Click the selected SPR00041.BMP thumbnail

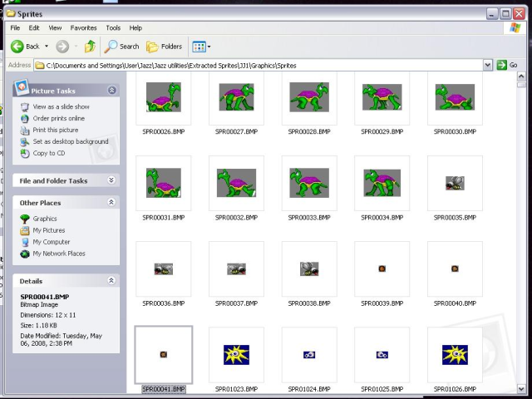pos(164,355)
